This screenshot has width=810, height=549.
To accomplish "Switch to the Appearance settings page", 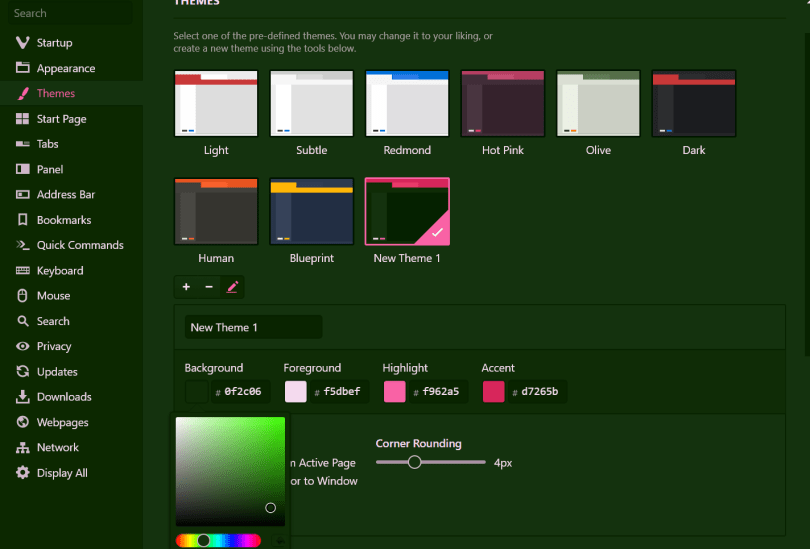I will (x=66, y=69).
